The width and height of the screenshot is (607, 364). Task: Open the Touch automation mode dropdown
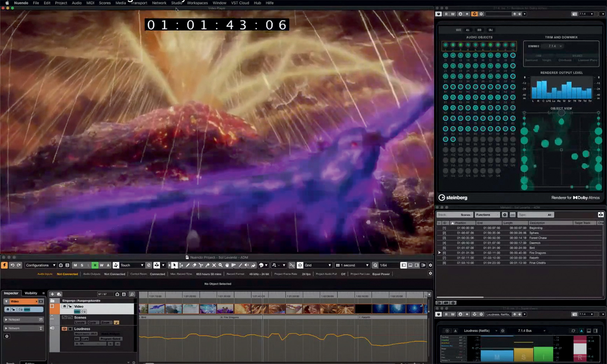coord(132,265)
